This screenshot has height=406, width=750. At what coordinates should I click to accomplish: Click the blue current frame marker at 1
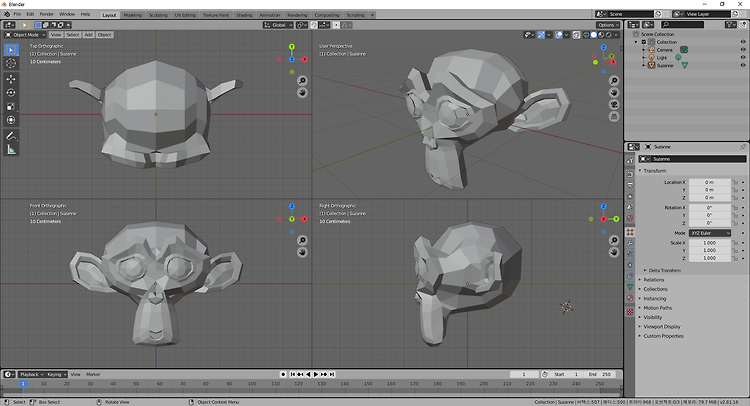(22, 384)
